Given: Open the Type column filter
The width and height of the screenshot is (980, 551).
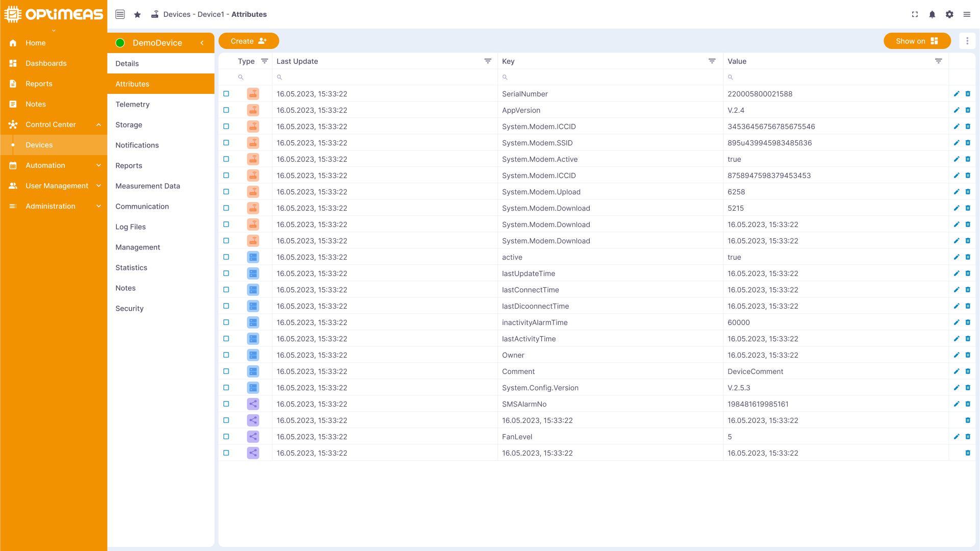Looking at the screenshot, I should tap(264, 61).
